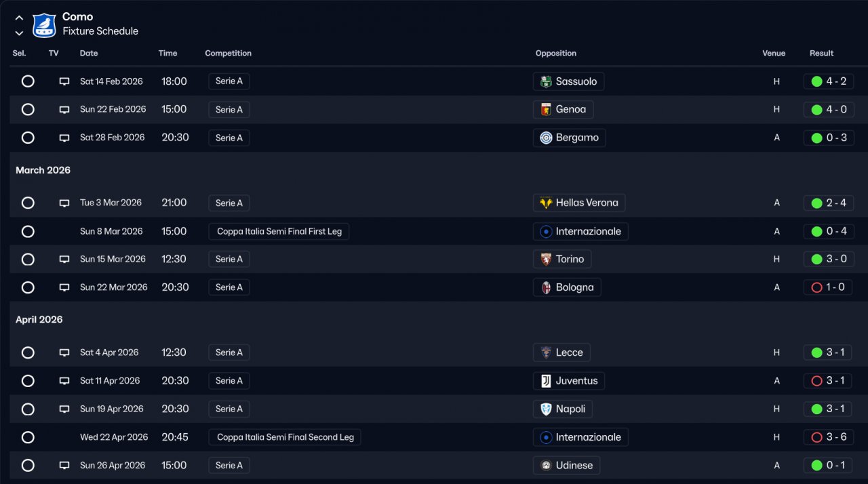868x484 pixels.
Task: Click the TV icon for Sassuolo match
Action: click(x=64, y=81)
